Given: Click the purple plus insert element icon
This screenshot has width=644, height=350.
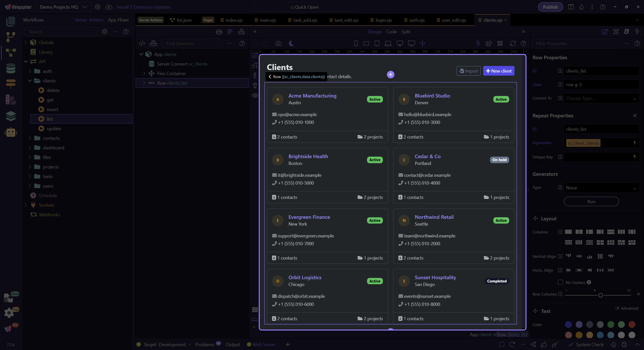Looking at the screenshot, I should pyautogui.click(x=390, y=74).
